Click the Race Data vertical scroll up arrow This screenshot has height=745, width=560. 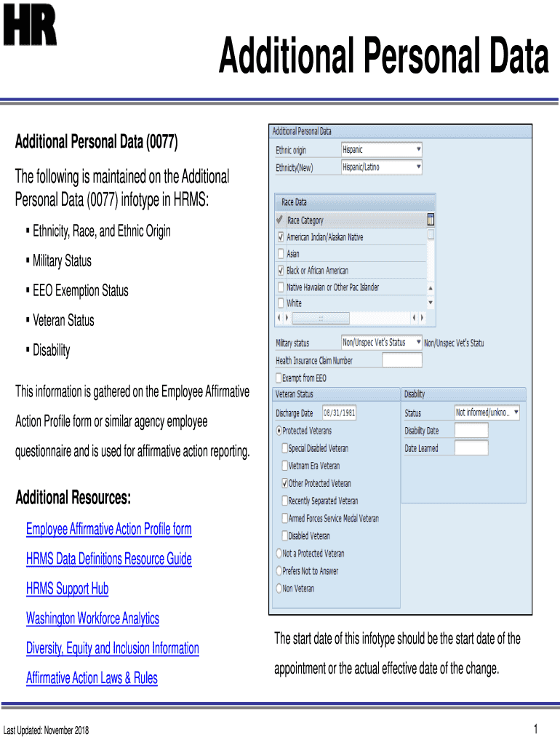(431, 236)
